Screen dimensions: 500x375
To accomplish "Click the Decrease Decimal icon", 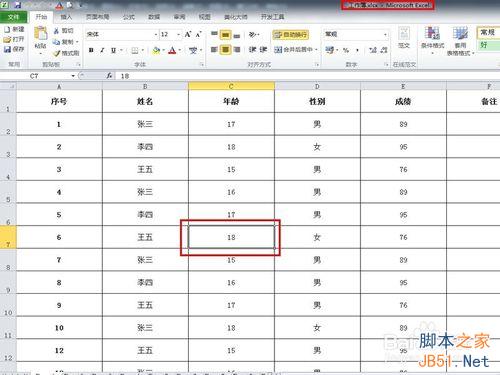I will tap(384, 50).
